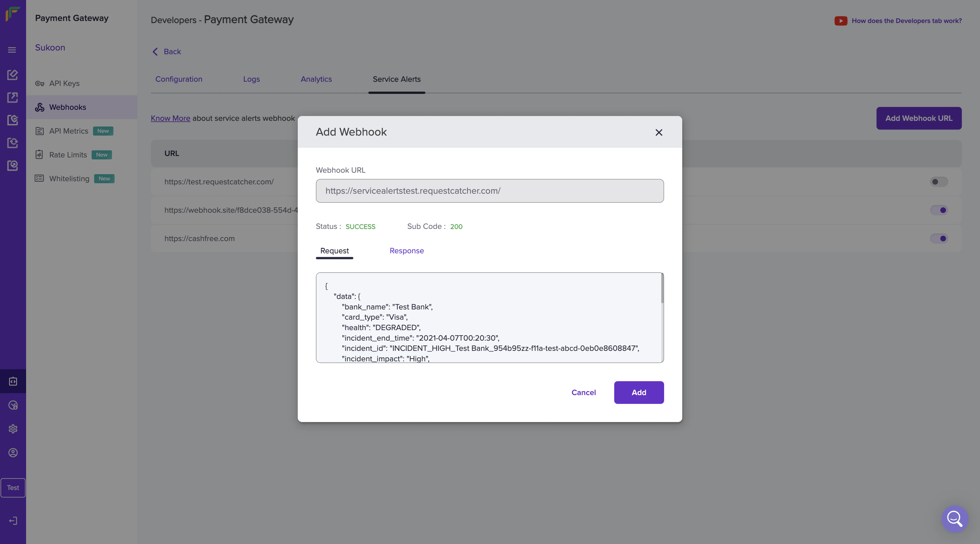Switch to the Response tab
980x544 pixels.
[406, 251]
